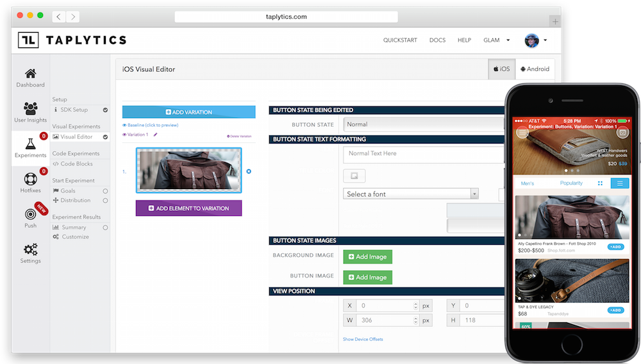Screen dimensions: 641x364
Task: Adjust the W width stepper
Action: tap(415, 320)
